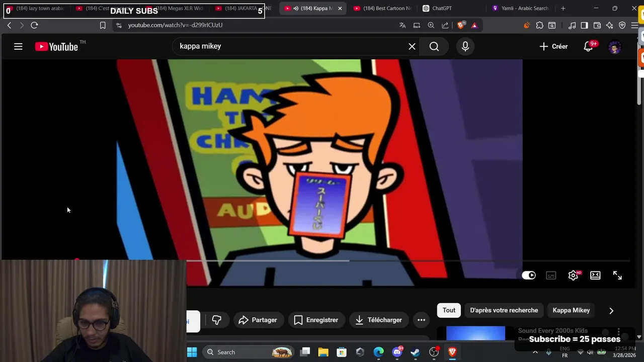This screenshot has height=362, width=644.
Task: Select 'D'après votre recherche' chip
Action: pos(504,310)
